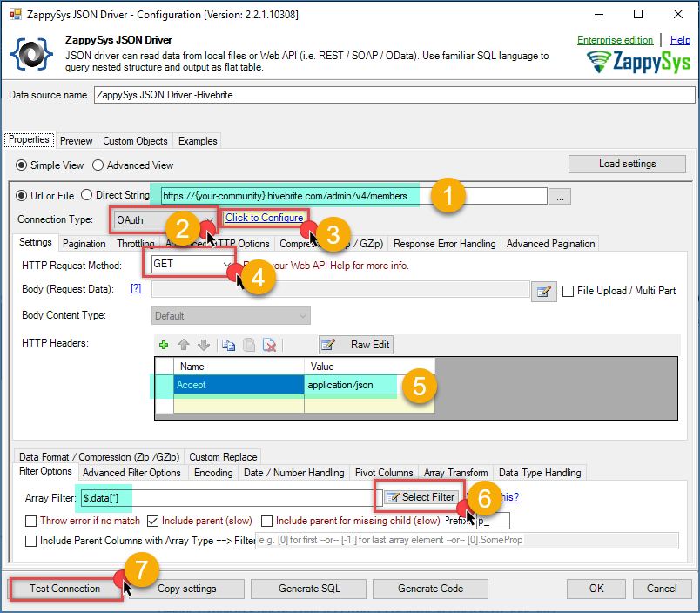Open the Examples tab
This screenshot has width=700, height=613.
coord(198,141)
